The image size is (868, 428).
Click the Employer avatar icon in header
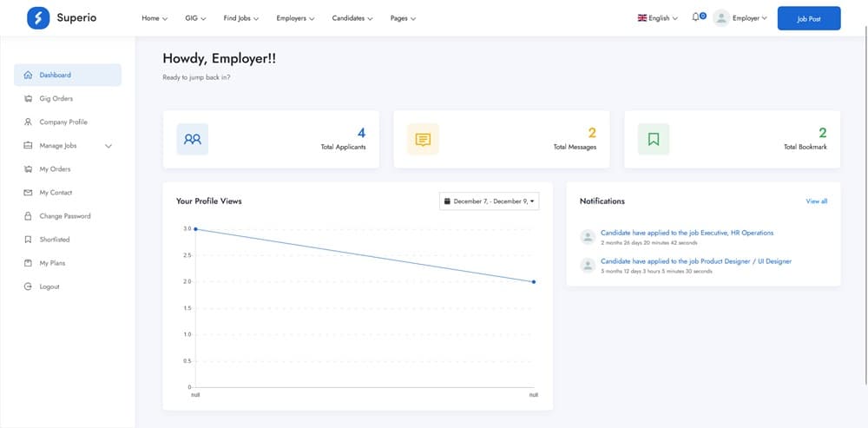point(720,18)
